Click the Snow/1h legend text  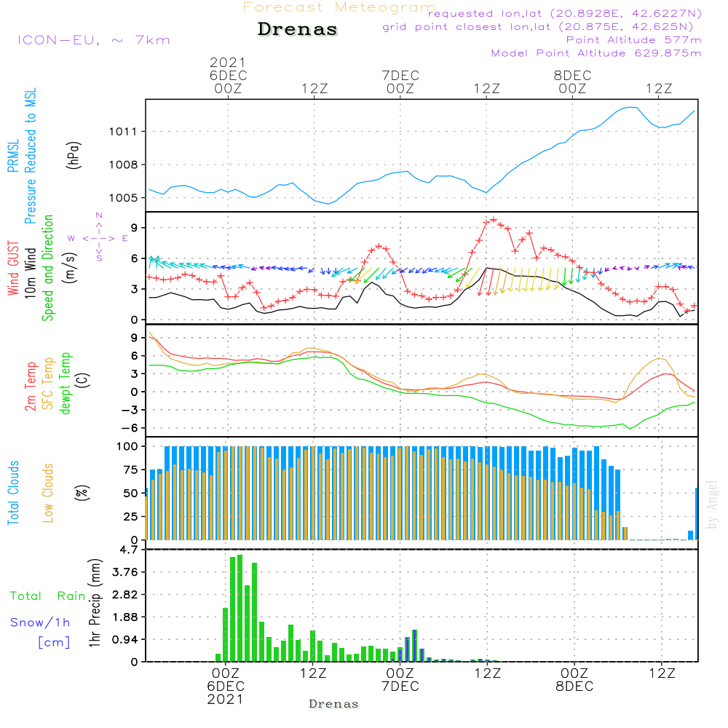click(x=41, y=622)
